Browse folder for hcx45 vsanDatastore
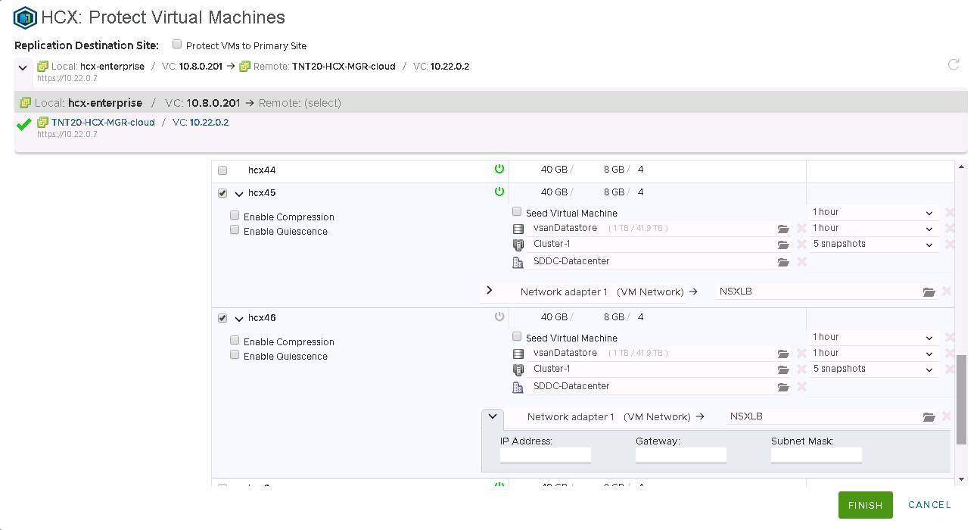980x530 pixels. coord(783,229)
